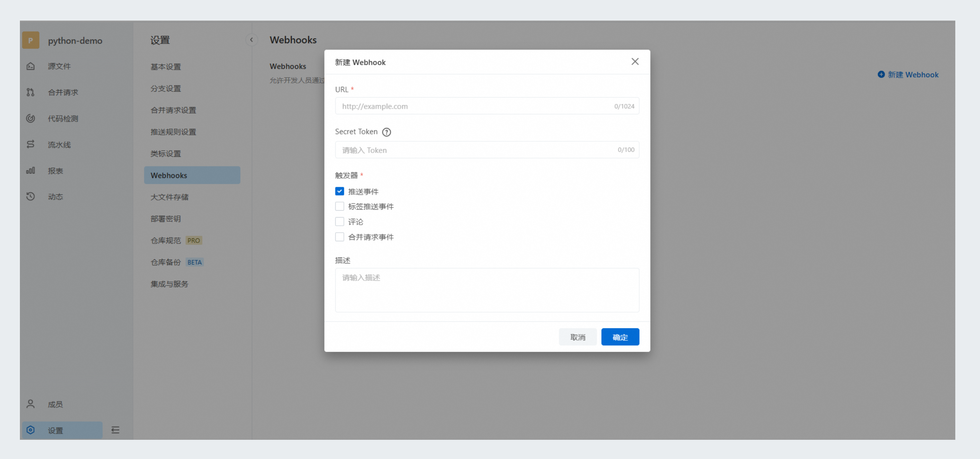This screenshot has width=980, height=459.
Task: Select the Webhooks settings item
Action: pos(192,175)
